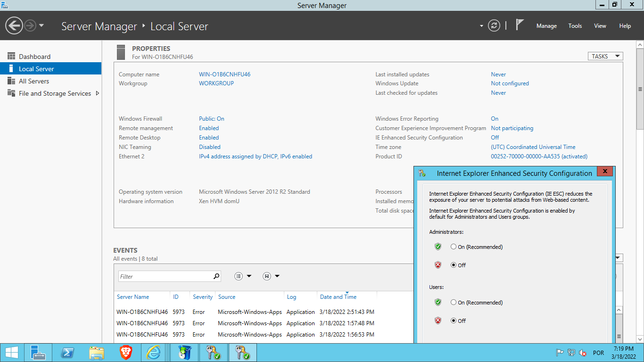Go back with the Back arrow button
The height and width of the screenshot is (362, 644).
pos(14,25)
